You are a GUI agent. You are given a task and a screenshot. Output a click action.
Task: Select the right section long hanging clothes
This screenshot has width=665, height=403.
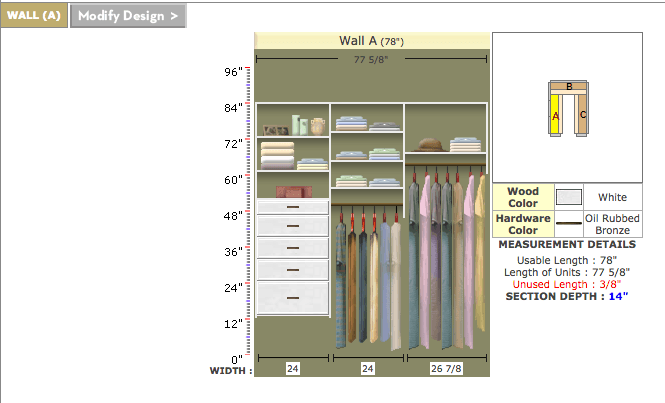(x=446, y=259)
